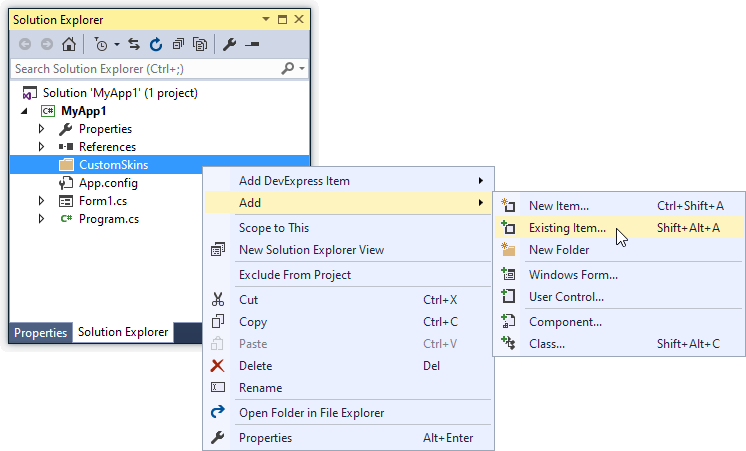Click the wrench Properties icon in toolbar
The image size is (746, 451).
click(229, 45)
